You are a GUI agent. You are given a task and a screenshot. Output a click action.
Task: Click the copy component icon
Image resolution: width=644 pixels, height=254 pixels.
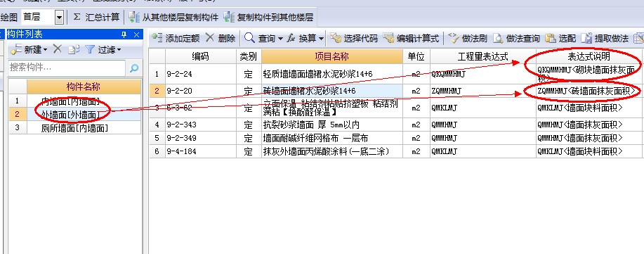[x=74, y=50]
